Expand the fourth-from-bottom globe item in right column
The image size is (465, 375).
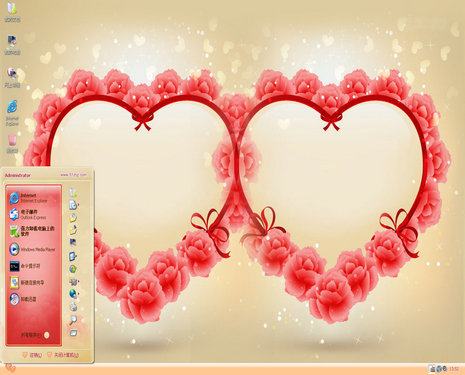[74, 294]
